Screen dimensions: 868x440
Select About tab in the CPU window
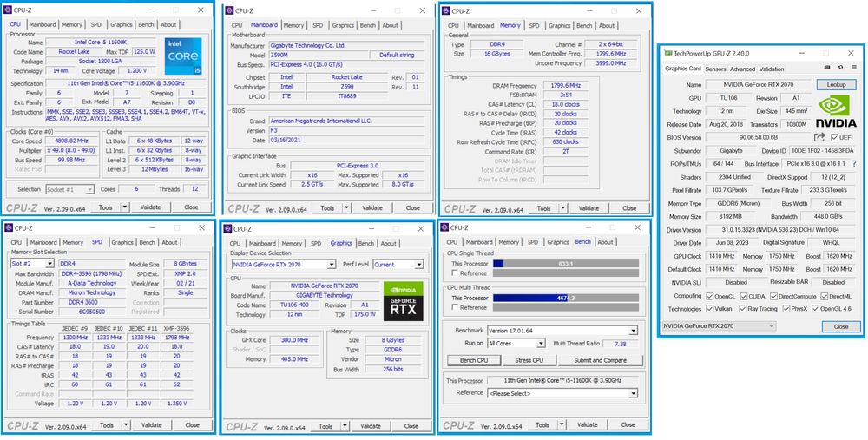click(x=168, y=24)
